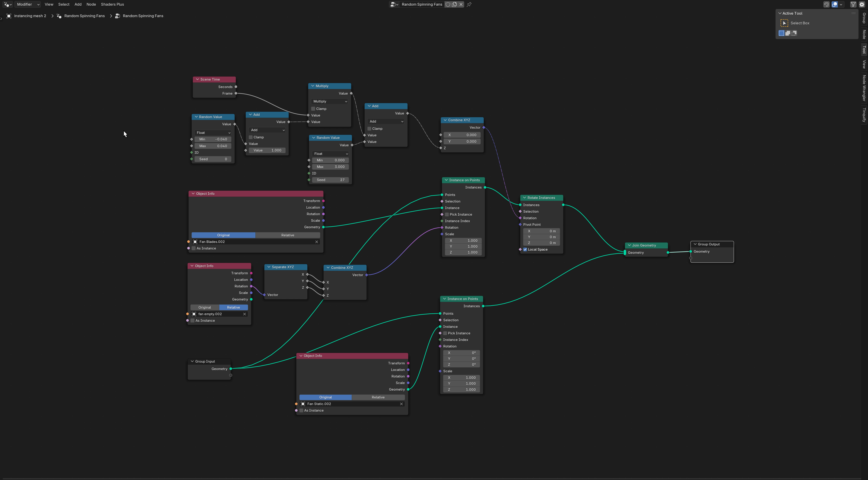The image size is (868, 480).
Task: Open the gear settings icon
Action: 862,4
